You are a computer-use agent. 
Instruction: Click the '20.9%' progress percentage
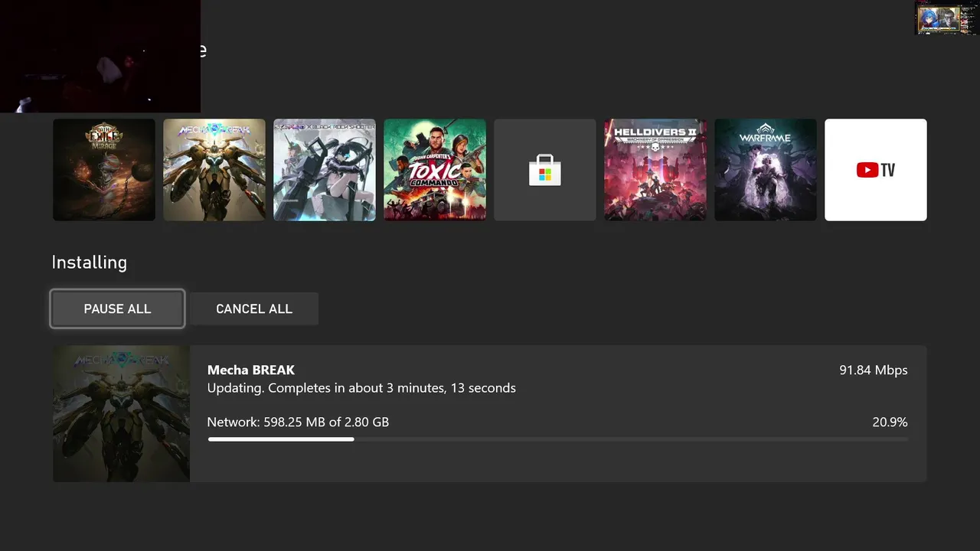(x=890, y=422)
